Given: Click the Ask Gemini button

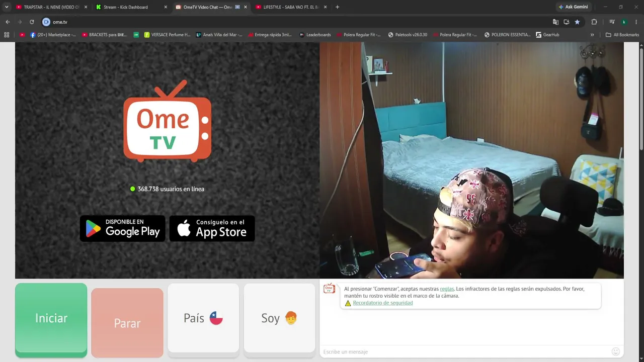Looking at the screenshot, I should coord(573,7).
